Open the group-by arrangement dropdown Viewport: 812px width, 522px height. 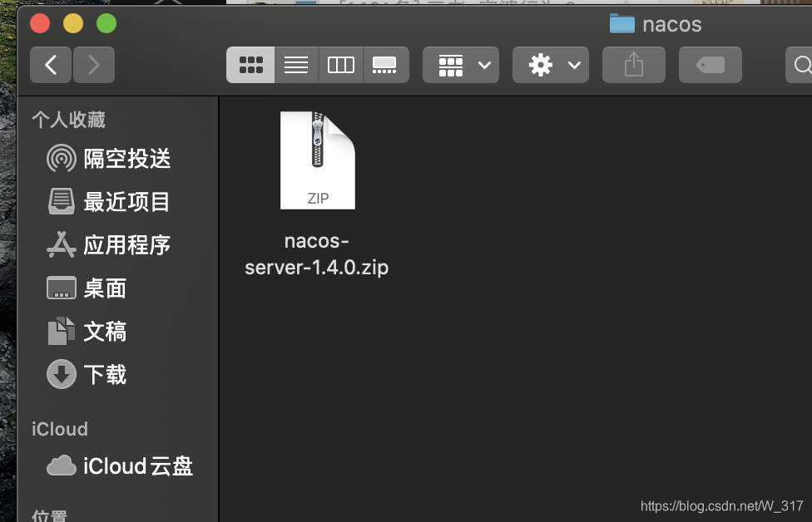click(461, 65)
